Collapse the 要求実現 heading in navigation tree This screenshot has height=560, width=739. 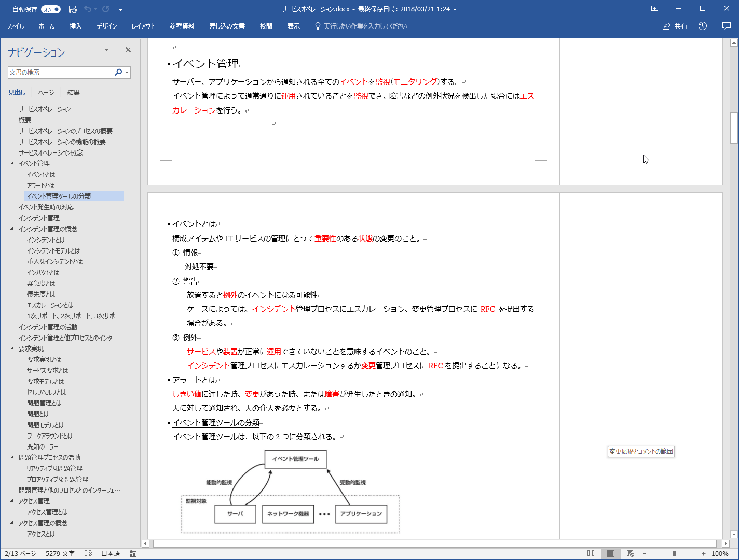(12, 348)
